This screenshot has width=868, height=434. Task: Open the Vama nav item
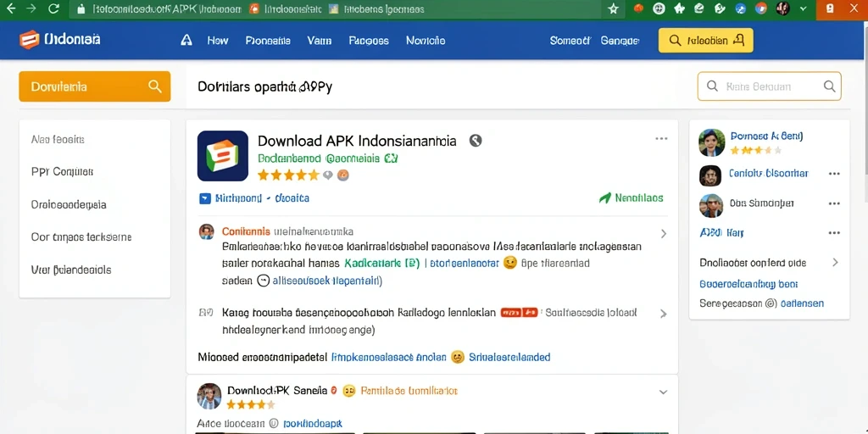(320, 41)
